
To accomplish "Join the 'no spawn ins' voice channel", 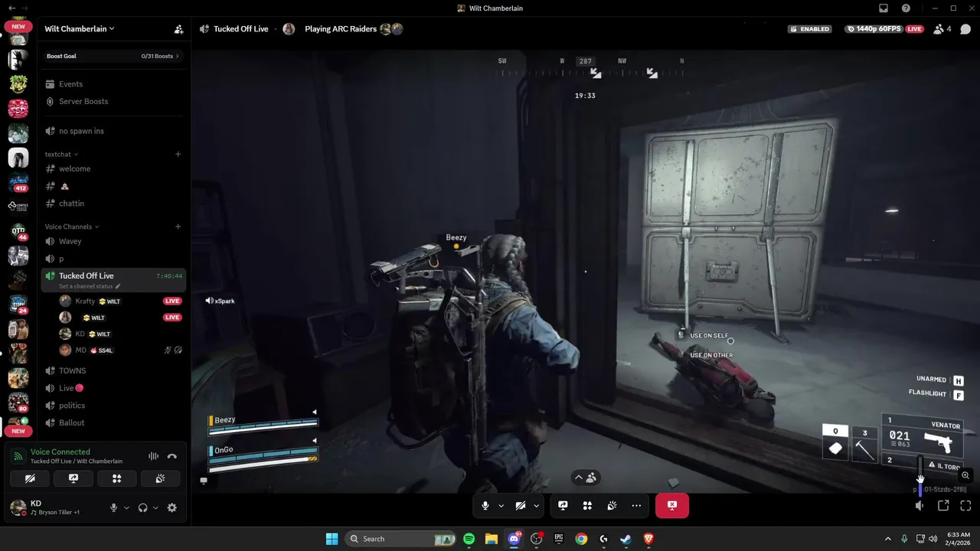I will (x=113, y=131).
